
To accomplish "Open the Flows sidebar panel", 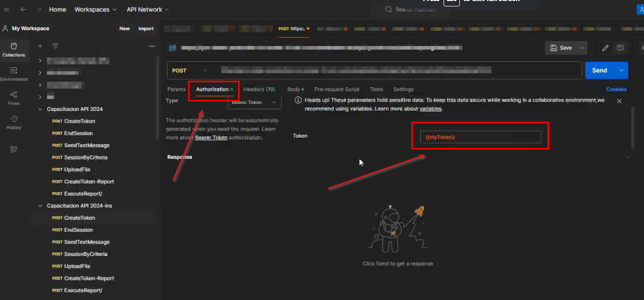I will point(14,98).
